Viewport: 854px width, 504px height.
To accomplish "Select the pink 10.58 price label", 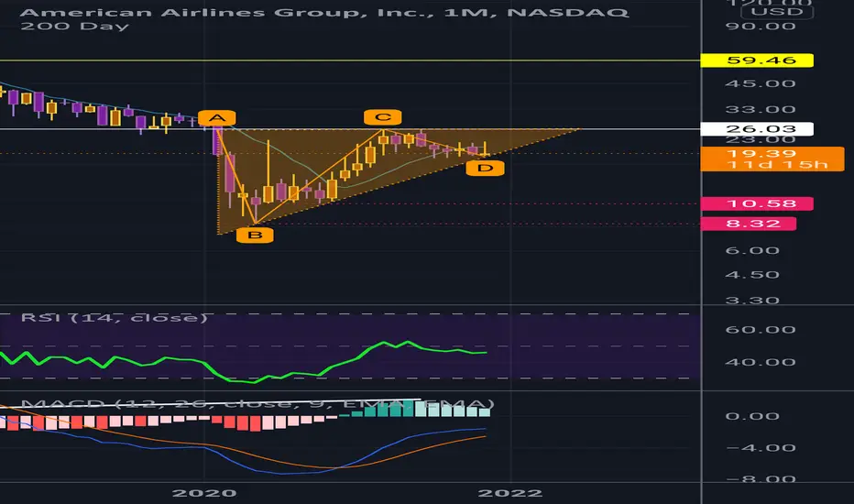I will (x=757, y=203).
